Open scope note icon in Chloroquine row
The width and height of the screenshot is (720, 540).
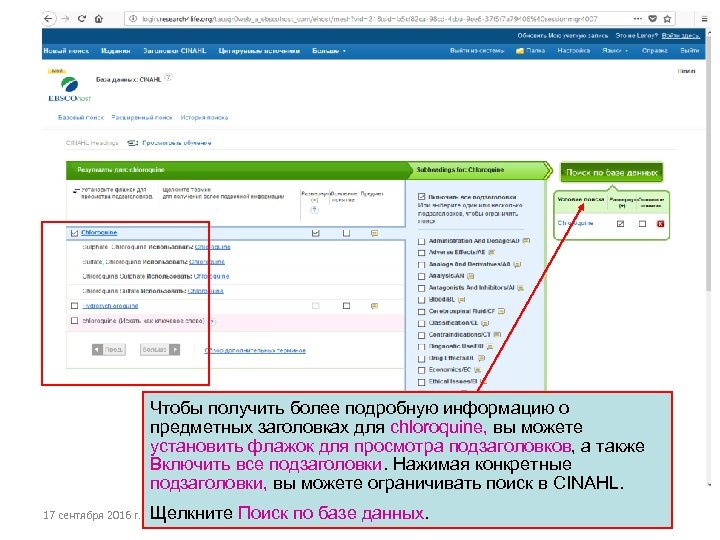coord(374,233)
